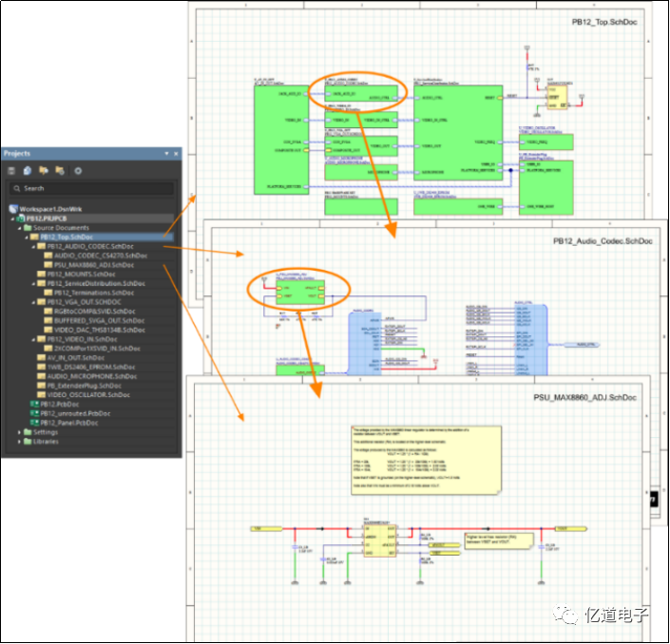
Task: Click the PB12.PcbDoc PCB document icon
Action: (32, 404)
